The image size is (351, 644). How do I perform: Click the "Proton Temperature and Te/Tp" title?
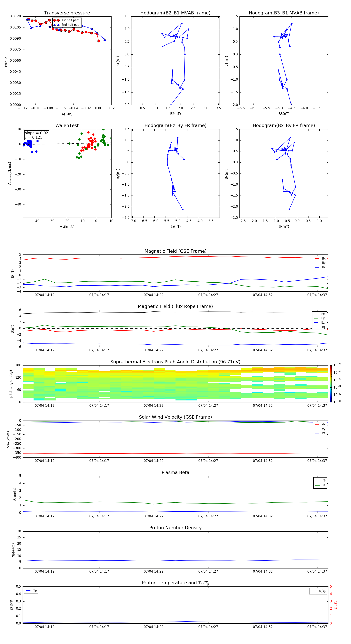click(175, 583)
